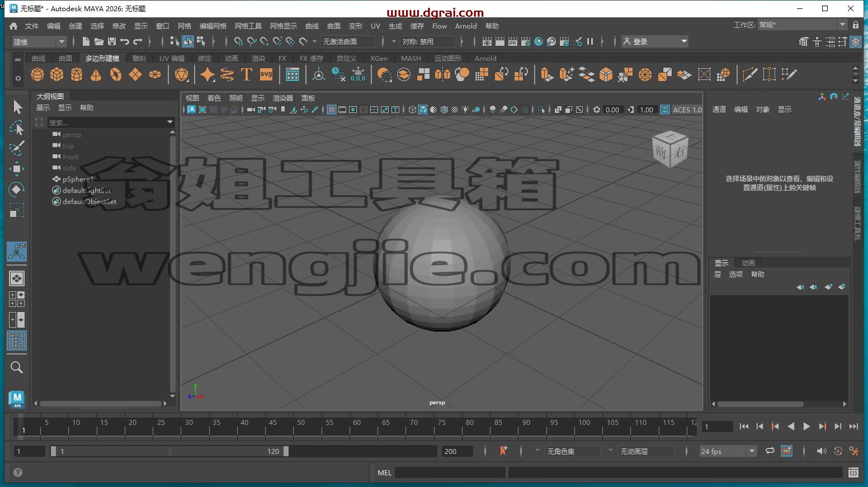Choose the Paint Selection tool in toolbox
Screen dimensions: 868x487
pos(17,148)
